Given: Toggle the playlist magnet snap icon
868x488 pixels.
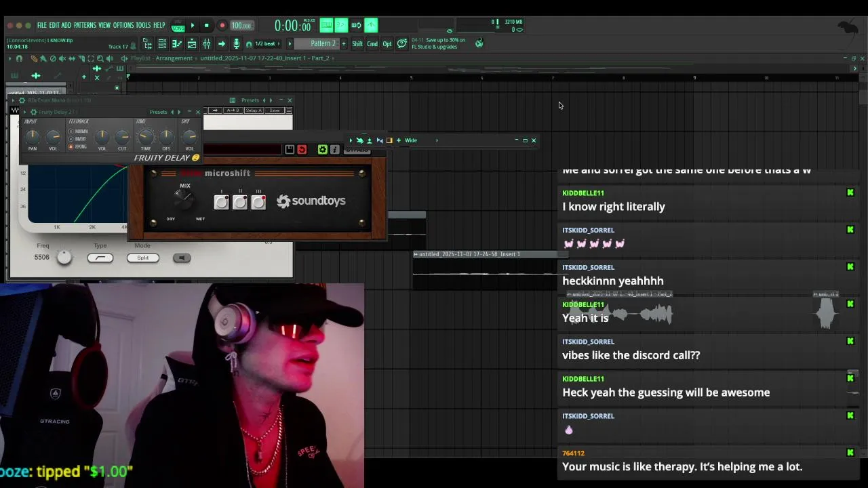Looking at the screenshot, I should click(x=19, y=58).
